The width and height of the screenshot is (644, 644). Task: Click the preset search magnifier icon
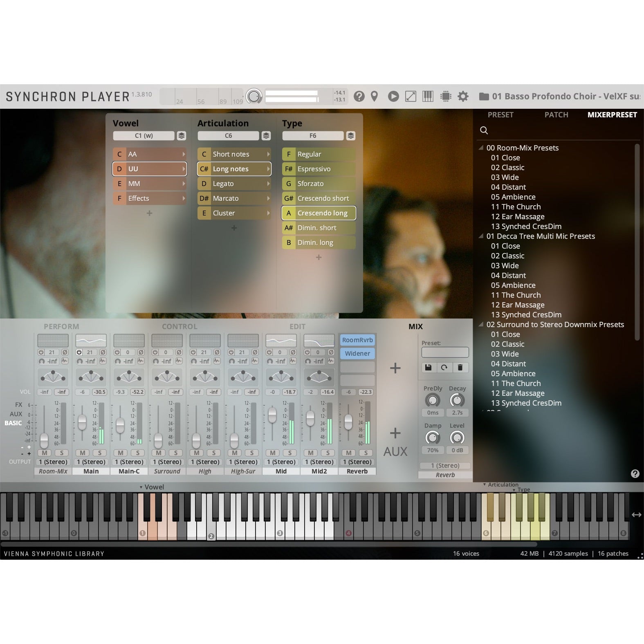pyautogui.click(x=484, y=130)
